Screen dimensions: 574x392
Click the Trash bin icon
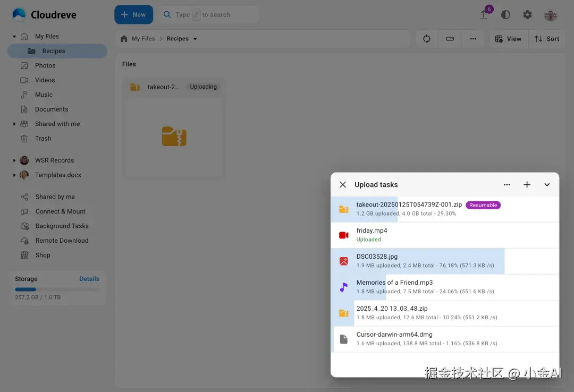tap(24, 139)
